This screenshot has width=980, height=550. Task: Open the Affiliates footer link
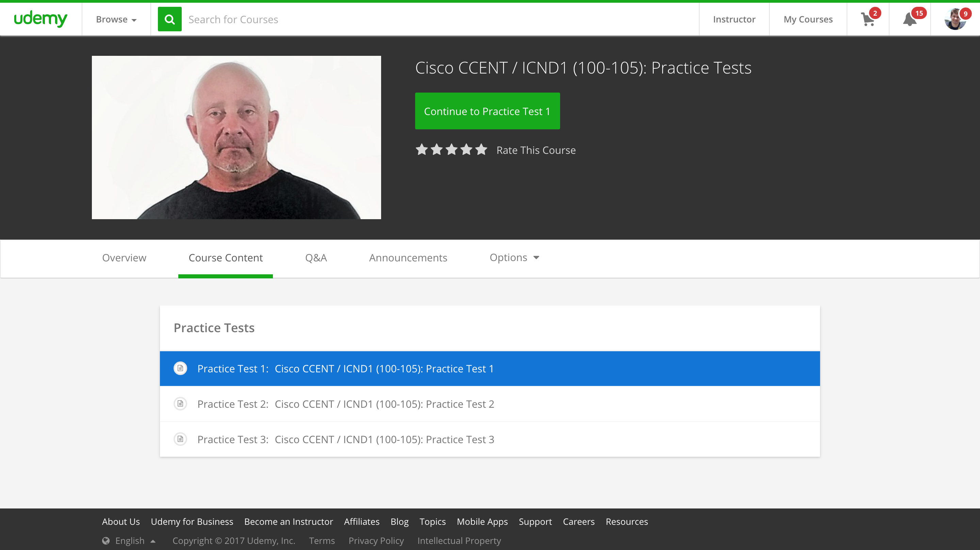coord(361,521)
